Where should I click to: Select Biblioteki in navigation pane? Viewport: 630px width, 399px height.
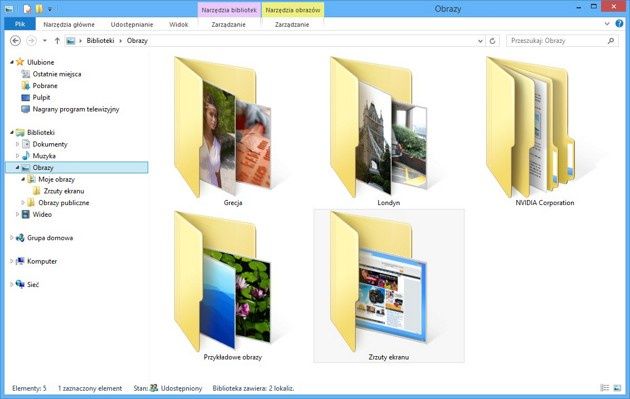pos(41,132)
